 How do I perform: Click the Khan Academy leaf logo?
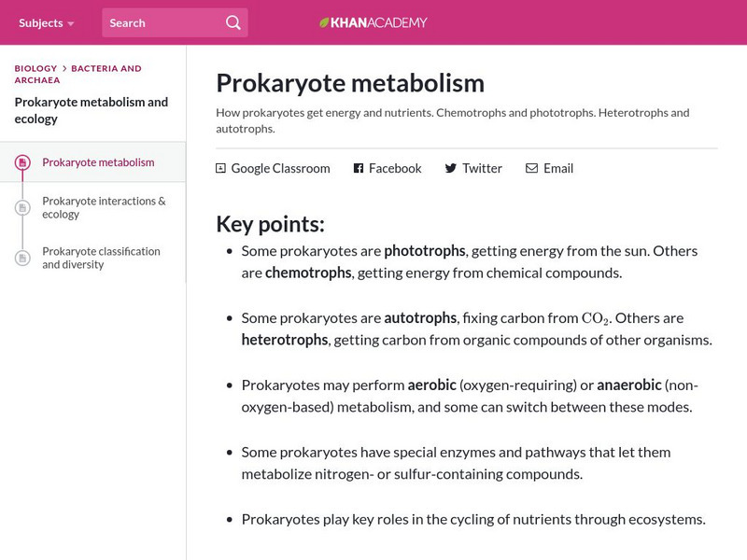[x=325, y=22]
